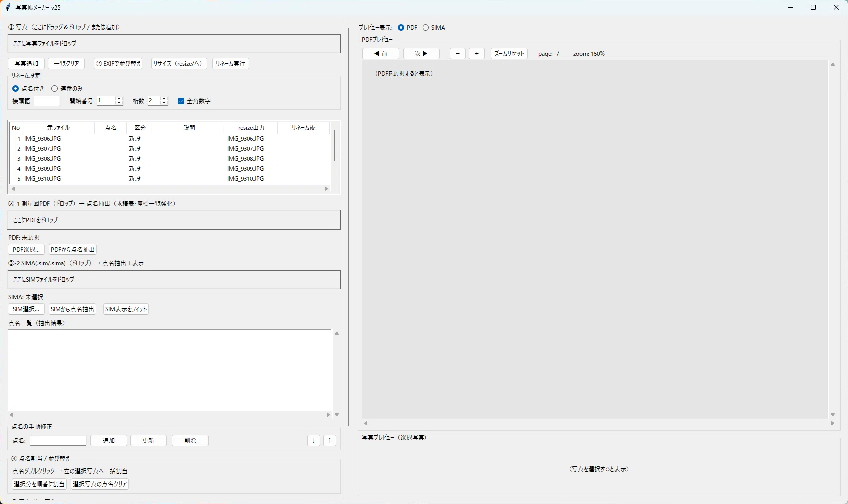848x504 pixels.
Task: Click 選択分を順番に割当 button
Action: click(x=39, y=484)
